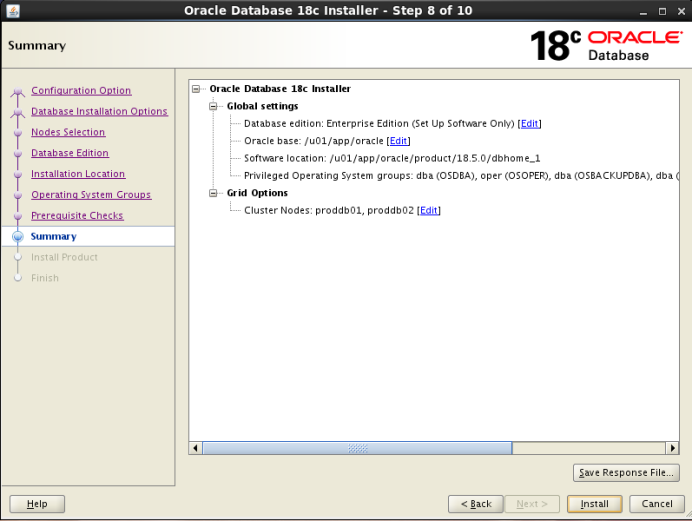The image size is (692, 521).
Task: Edit the Database edition setting
Action: click(529, 124)
